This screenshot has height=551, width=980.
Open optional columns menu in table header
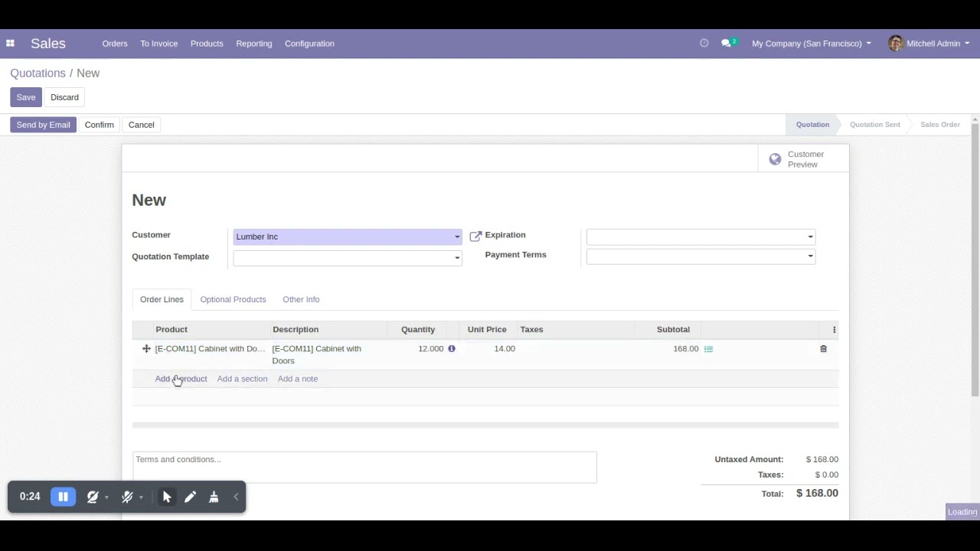point(835,330)
